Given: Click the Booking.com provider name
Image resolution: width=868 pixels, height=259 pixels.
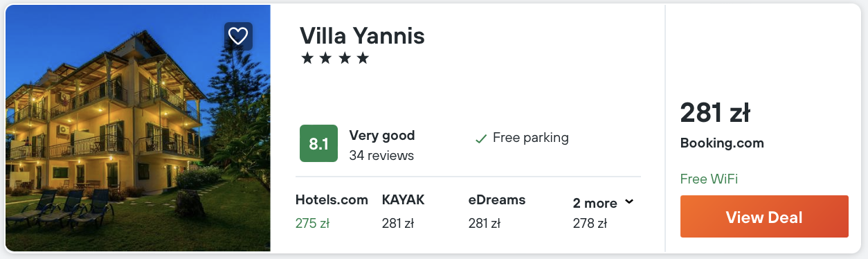Looking at the screenshot, I should click(722, 144).
